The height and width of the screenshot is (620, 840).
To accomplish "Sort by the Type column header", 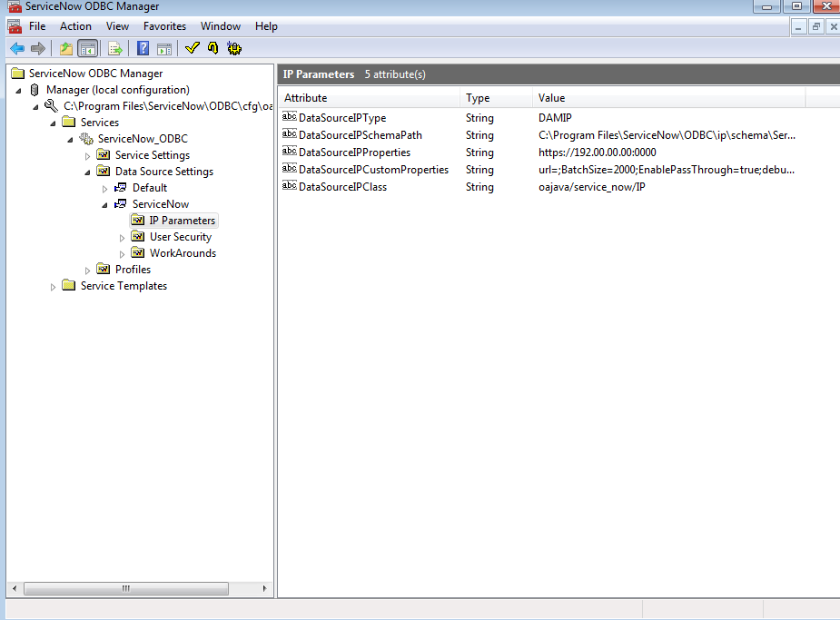I will click(x=496, y=98).
